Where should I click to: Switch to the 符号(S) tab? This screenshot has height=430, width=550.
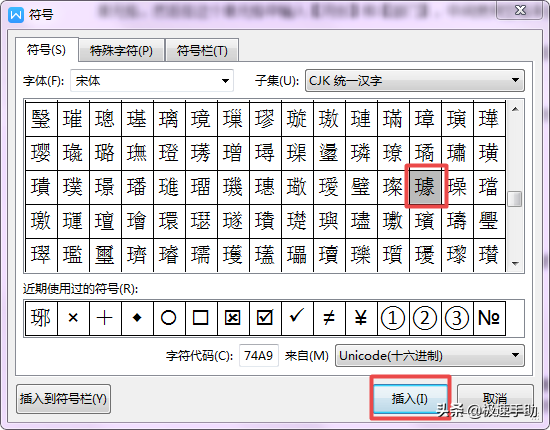[46, 50]
